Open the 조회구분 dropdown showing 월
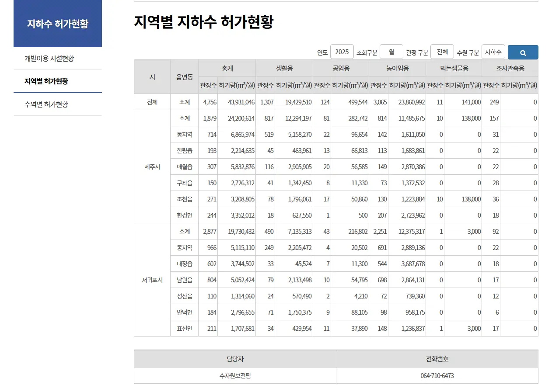The height and width of the screenshot is (392, 552). click(x=391, y=52)
